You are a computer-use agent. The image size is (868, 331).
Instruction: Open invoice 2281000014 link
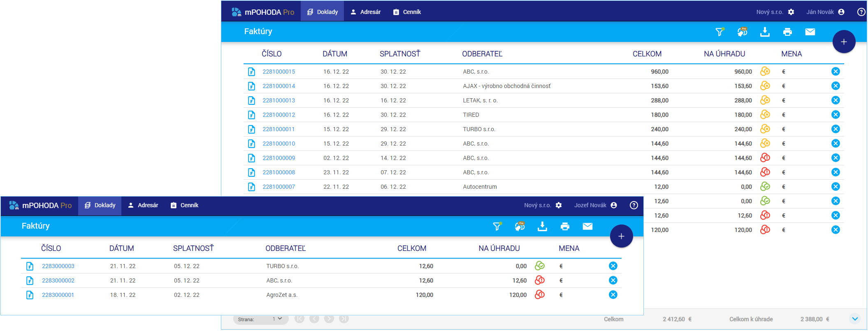[x=279, y=86]
